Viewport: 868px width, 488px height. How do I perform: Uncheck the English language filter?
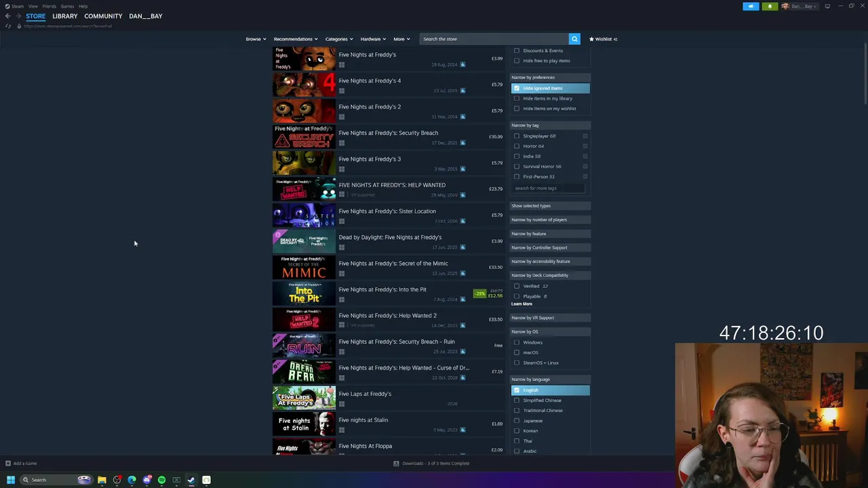517,390
